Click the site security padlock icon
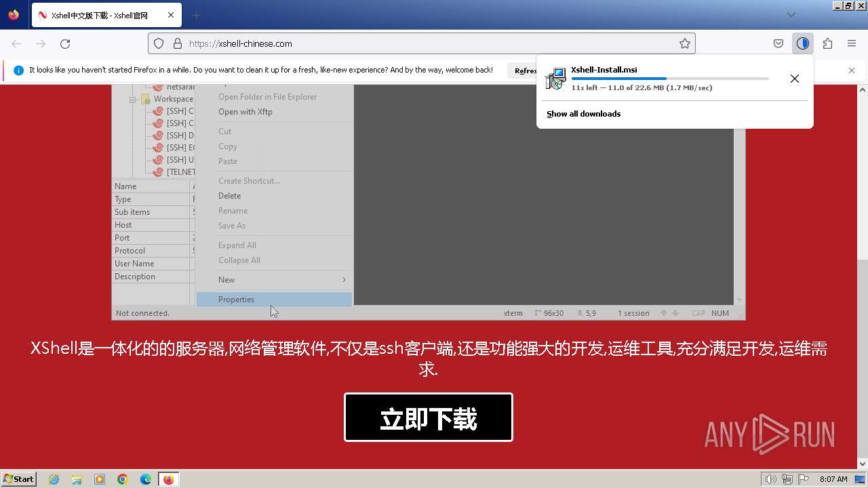The width and height of the screenshot is (868, 488). (x=178, y=43)
